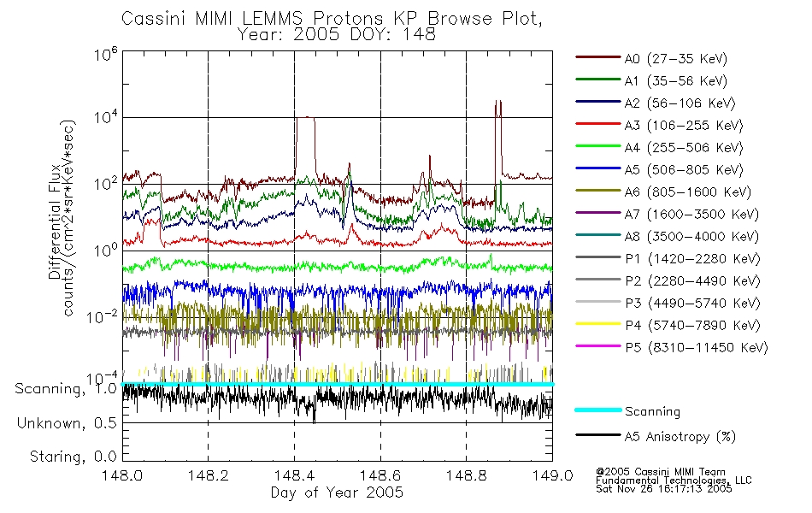The width and height of the screenshot is (812, 513).
Task: Click the A5 (506-805 KeV) legend label
Action: (x=684, y=170)
